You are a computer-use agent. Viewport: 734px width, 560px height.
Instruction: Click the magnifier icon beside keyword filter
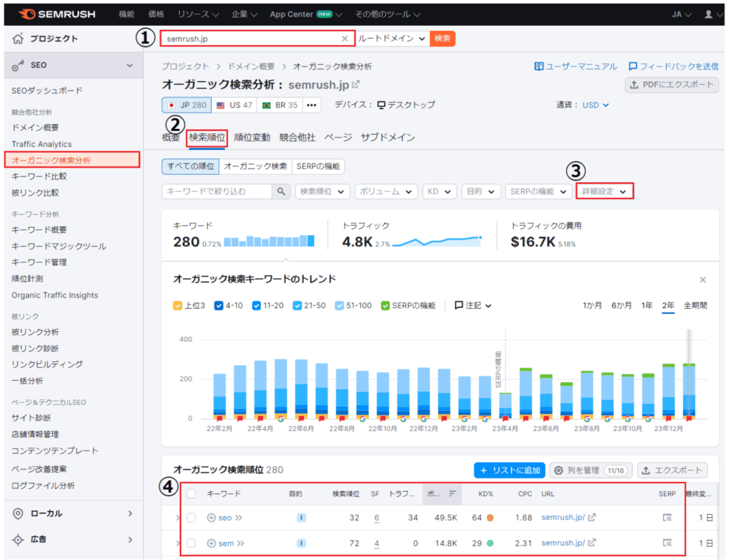281,191
